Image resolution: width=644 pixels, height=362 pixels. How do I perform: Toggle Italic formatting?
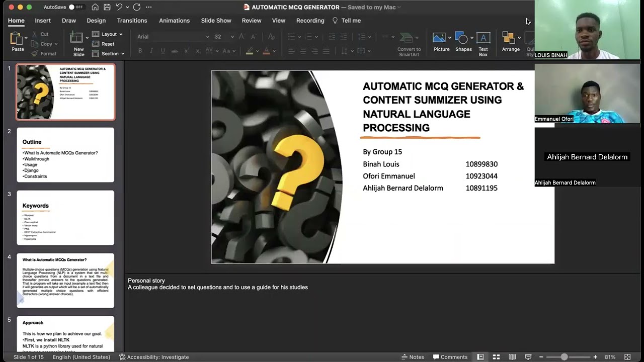(151, 51)
